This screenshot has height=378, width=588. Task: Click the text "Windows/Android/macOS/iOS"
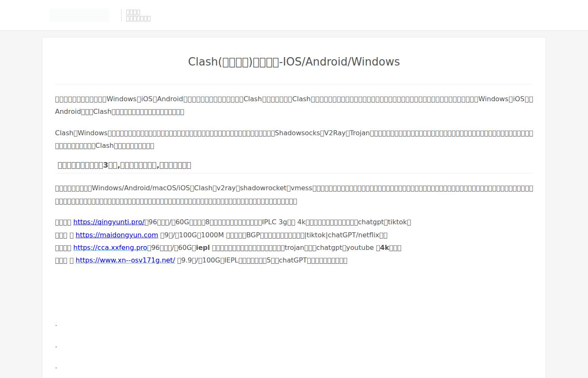(141, 188)
